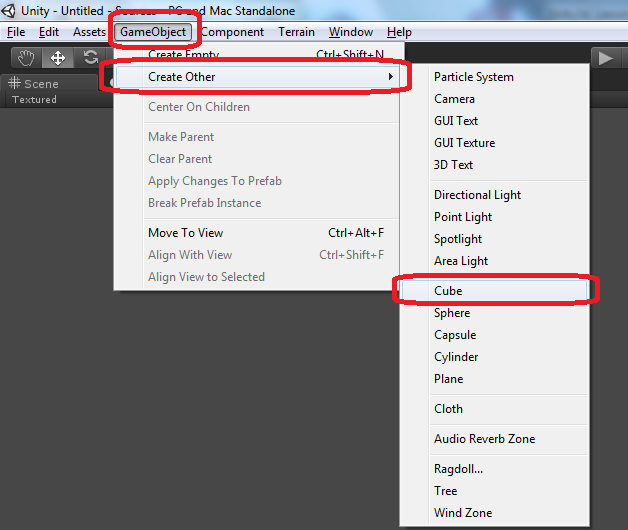The image size is (628, 530).
Task: Open the Edit menu
Action: point(48,32)
